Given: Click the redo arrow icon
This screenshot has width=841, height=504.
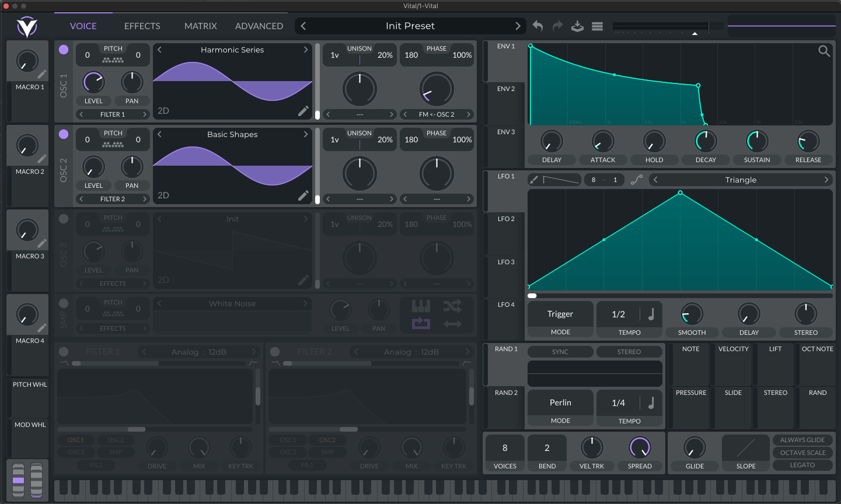Looking at the screenshot, I should 557,26.
